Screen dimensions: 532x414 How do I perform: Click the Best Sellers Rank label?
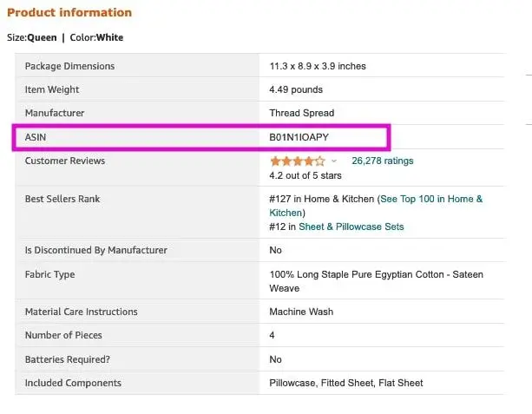pyautogui.click(x=62, y=199)
